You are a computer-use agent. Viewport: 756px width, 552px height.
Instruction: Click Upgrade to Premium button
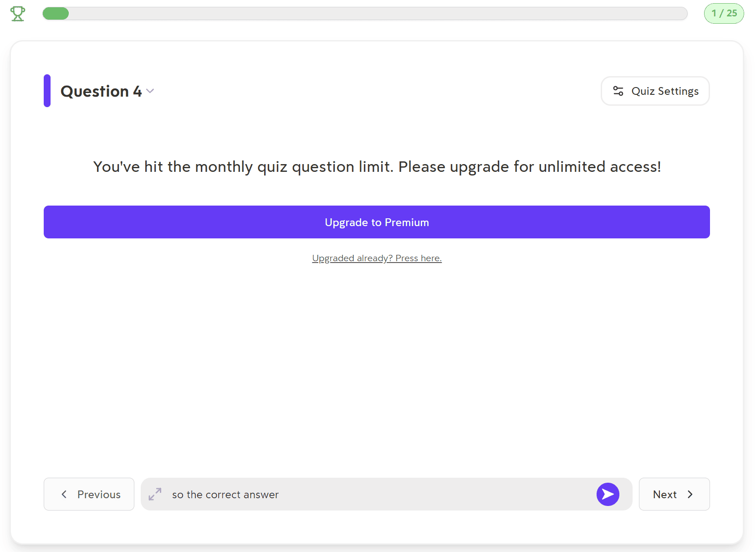[x=377, y=222]
